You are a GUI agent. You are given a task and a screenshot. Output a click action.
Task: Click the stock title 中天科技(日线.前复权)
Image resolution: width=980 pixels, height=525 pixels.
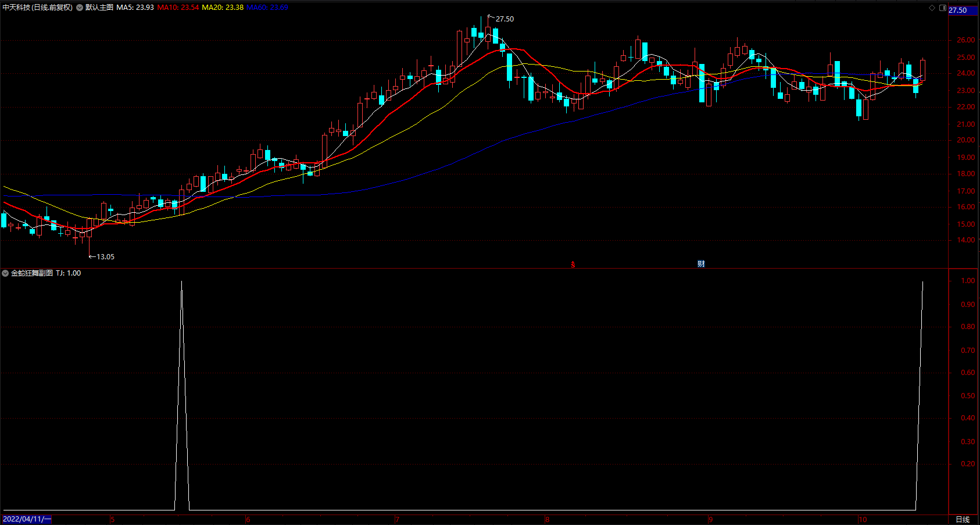pyautogui.click(x=38, y=8)
